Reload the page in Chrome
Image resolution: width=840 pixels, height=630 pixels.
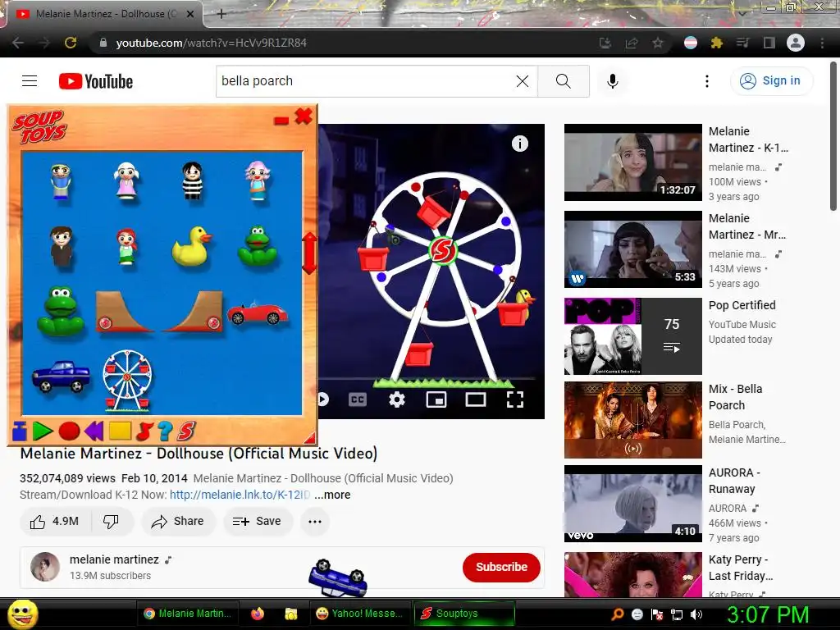(x=71, y=43)
